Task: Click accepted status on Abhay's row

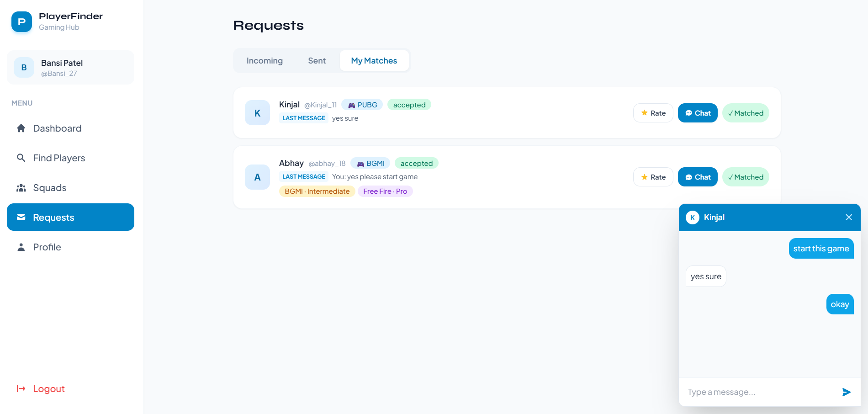Action: coord(417,163)
